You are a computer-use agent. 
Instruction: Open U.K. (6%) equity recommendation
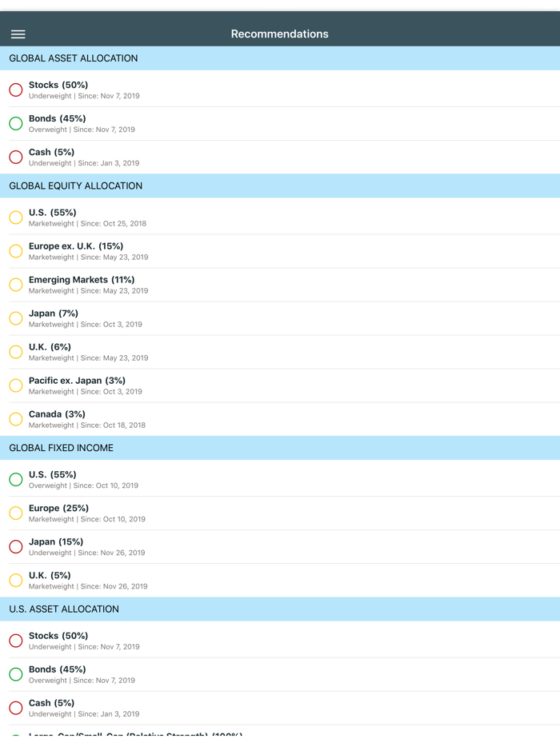[x=280, y=352]
